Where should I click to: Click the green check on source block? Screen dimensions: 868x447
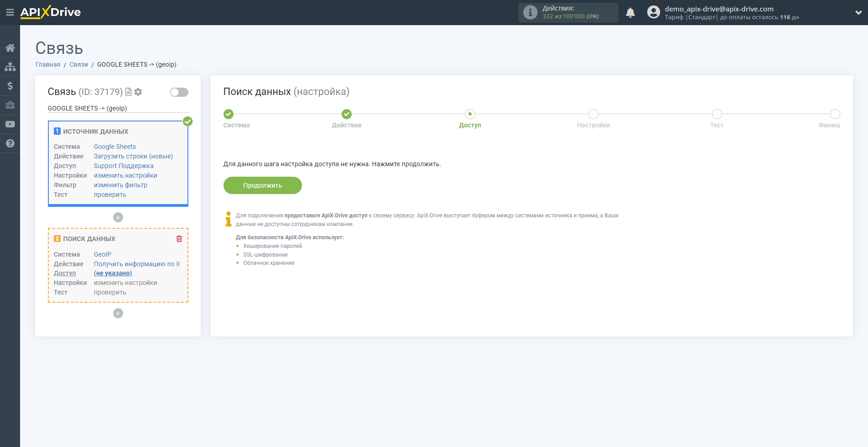(x=187, y=121)
